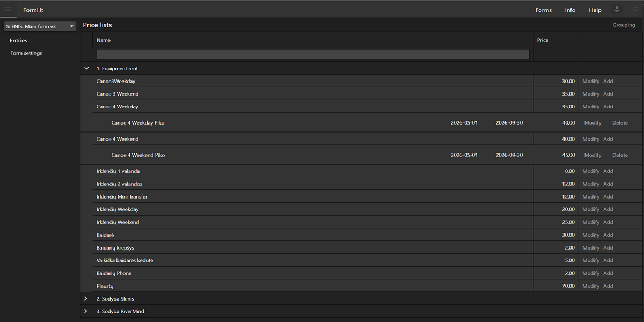Image resolution: width=644 pixels, height=322 pixels.
Task: Open Form settings in the sidebar
Action: click(x=26, y=53)
